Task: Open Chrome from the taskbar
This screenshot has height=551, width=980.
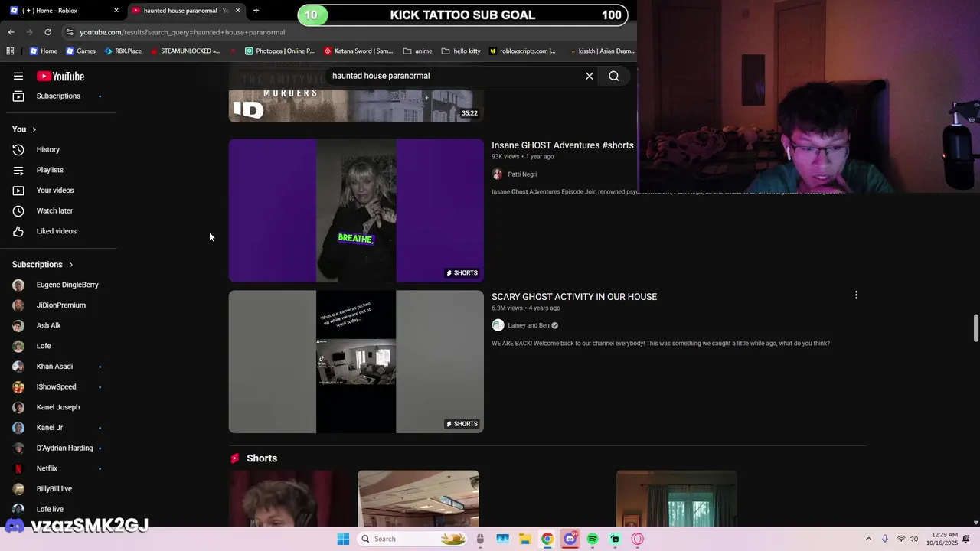Action: [547, 539]
